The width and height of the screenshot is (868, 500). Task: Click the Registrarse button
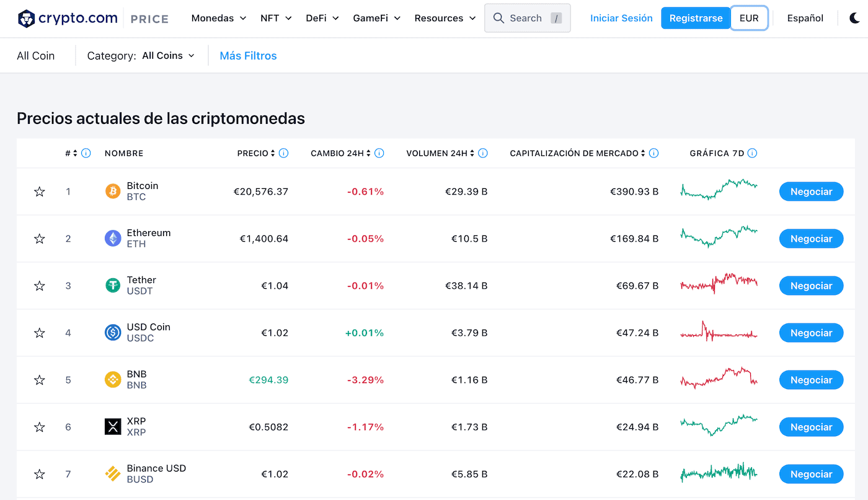696,18
